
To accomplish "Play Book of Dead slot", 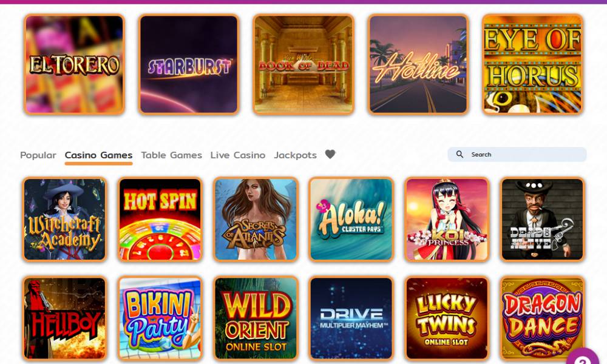I will 303,64.
